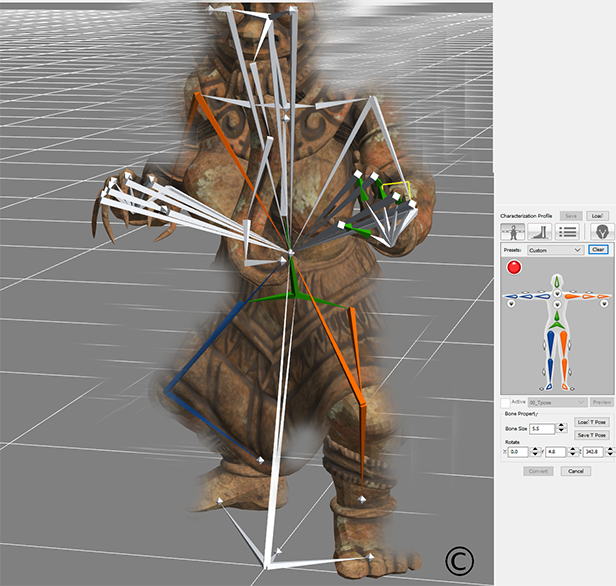Select the full body view icon

coord(511,231)
